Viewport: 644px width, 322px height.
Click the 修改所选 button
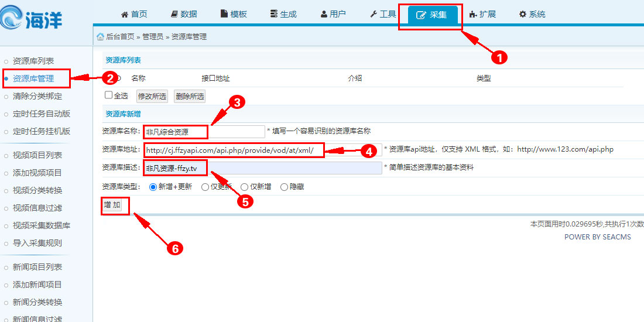pyautogui.click(x=152, y=96)
